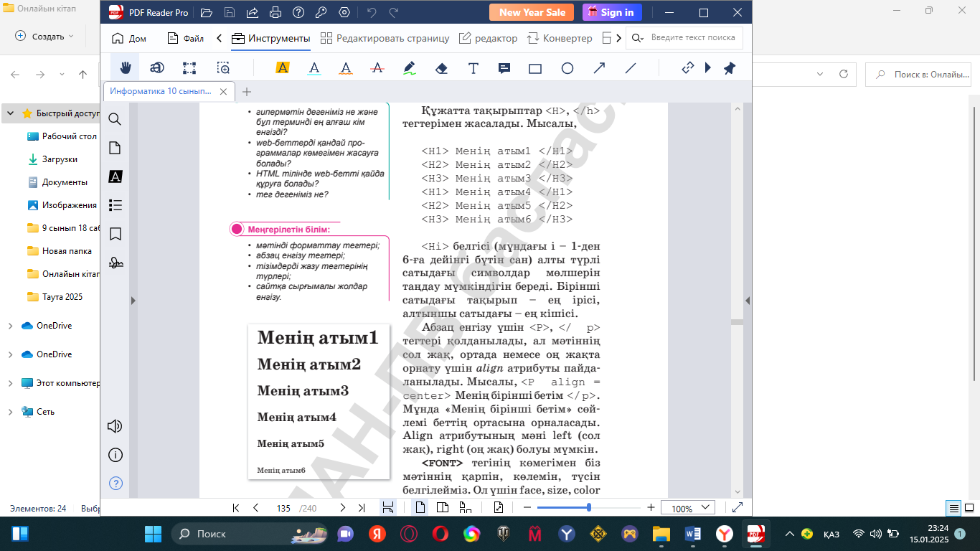Viewport: 980px width, 551px height.
Task: Pick the Eraser tool
Action: (441, 68)
